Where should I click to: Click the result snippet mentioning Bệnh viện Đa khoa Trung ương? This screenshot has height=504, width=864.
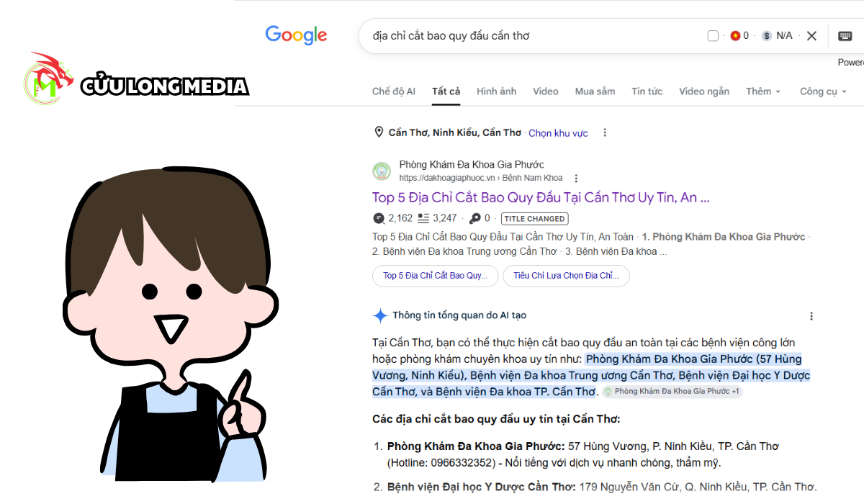[592, 244]
